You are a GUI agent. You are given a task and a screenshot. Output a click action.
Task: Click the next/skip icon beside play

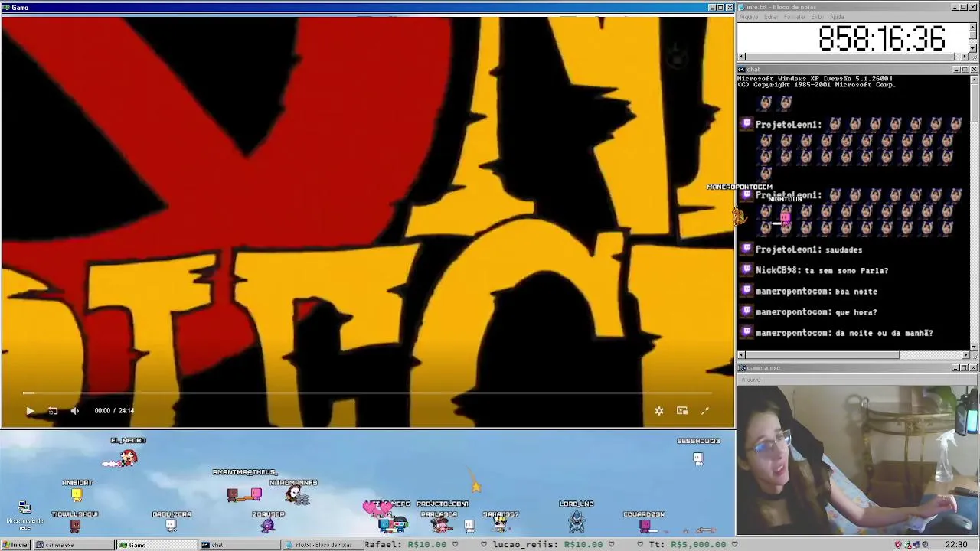(x=53, y=411)
